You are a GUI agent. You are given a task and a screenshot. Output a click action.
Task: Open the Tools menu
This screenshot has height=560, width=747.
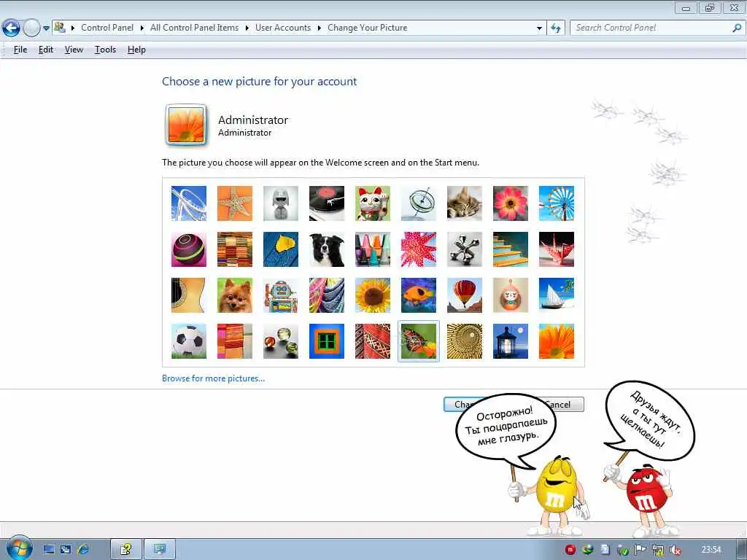pos(105,50)
